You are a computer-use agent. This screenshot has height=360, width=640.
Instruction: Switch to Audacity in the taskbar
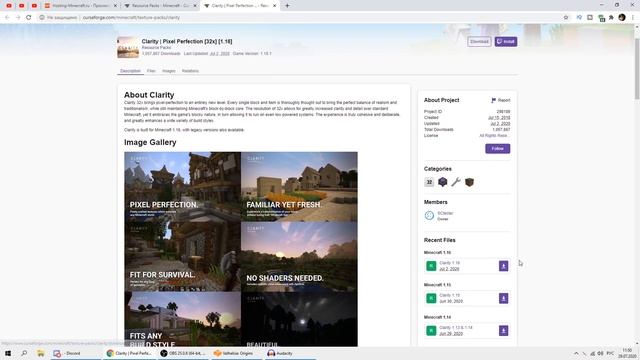pyautogui.click(x=290, y=353)
